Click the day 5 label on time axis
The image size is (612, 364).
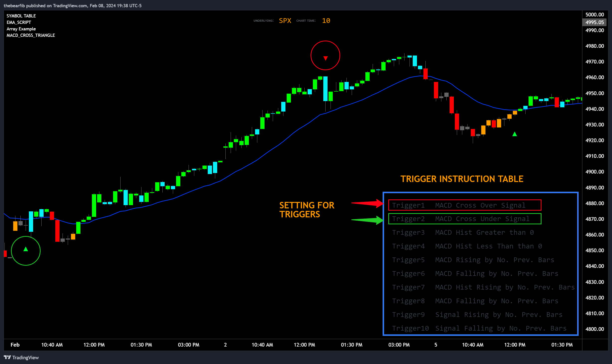pyautogui.click(x=436, y=345)
